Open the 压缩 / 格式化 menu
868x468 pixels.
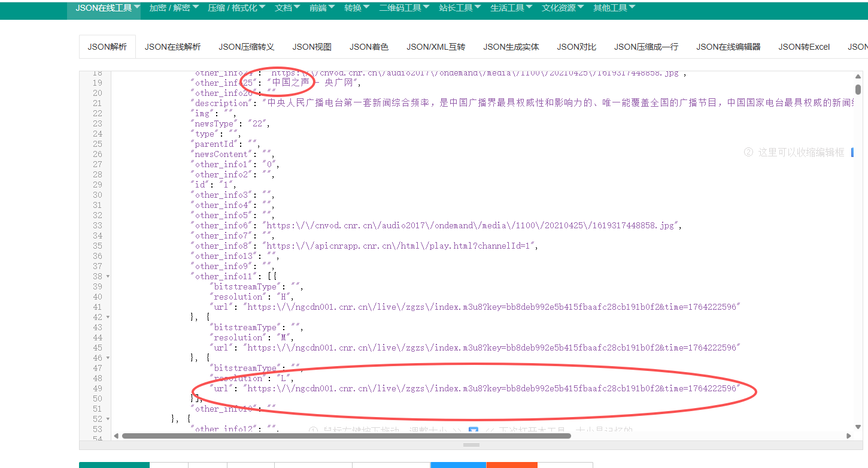[x=236, y=8]
